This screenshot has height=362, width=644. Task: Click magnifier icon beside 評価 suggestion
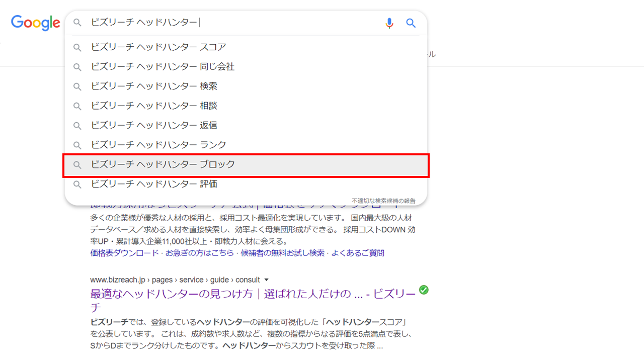point(77,185)
